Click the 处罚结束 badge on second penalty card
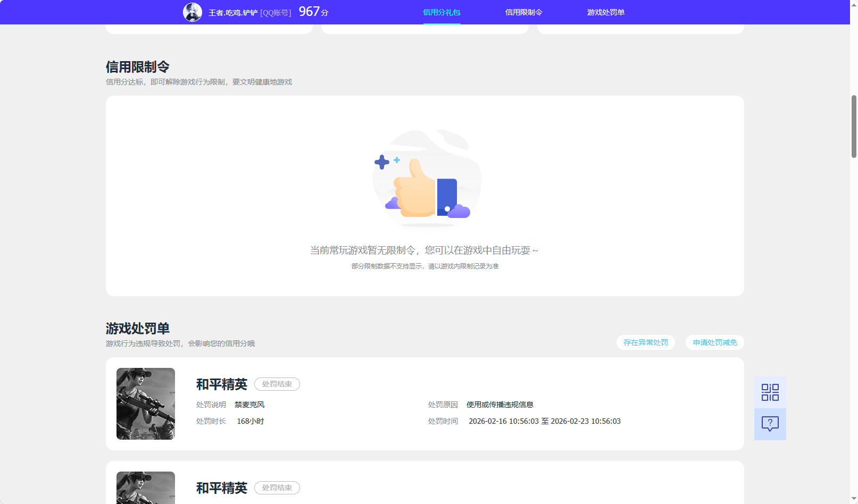The image size is (858, 504). [x=277, y=488]
